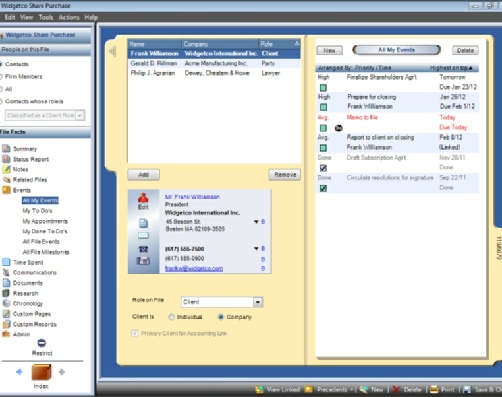This screenshot has height=397, width=502.
Task: Uncheck Draft Subscription Agr't done box
Action: click(323, 168)
